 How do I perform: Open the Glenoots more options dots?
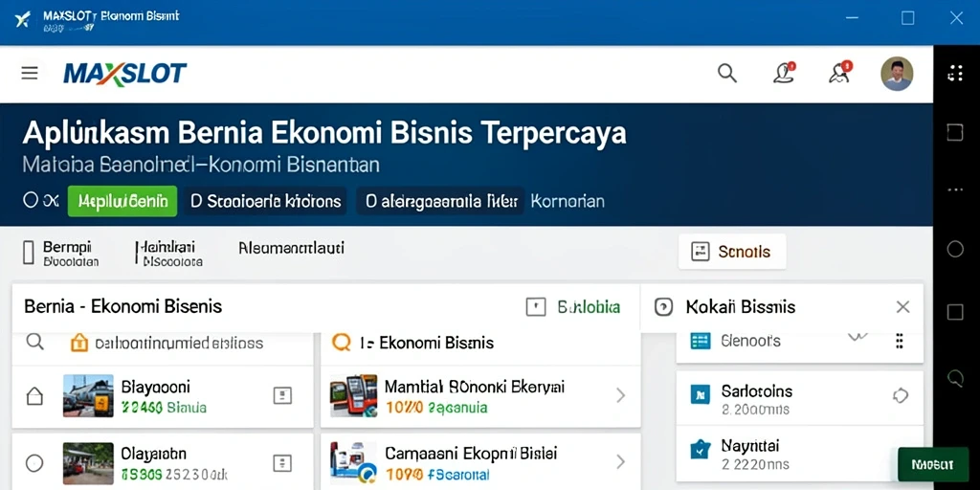[900, 341]
